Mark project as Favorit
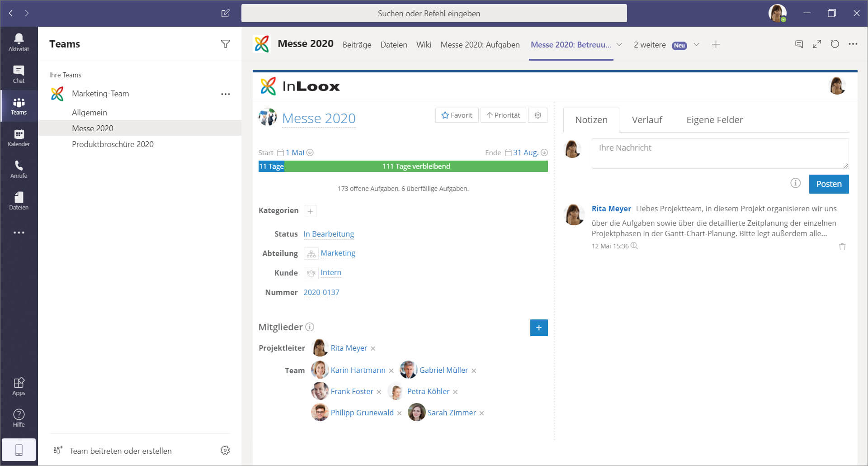The width and height of the screenshot is (868, 466). 457,115
